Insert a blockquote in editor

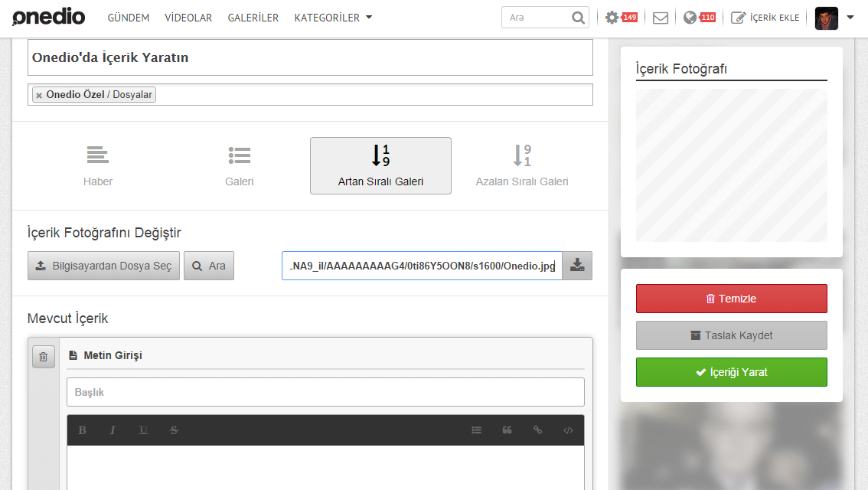pyautogui.click(x=507, y=430)
